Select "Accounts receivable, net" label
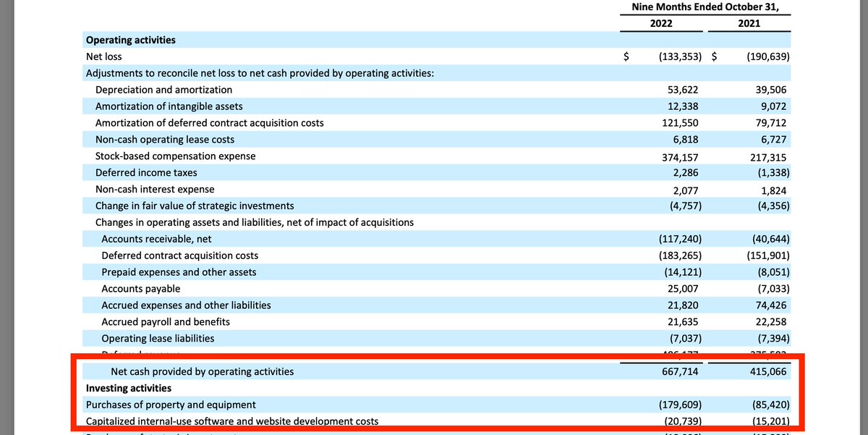The image size is (868, 435). 156,239
